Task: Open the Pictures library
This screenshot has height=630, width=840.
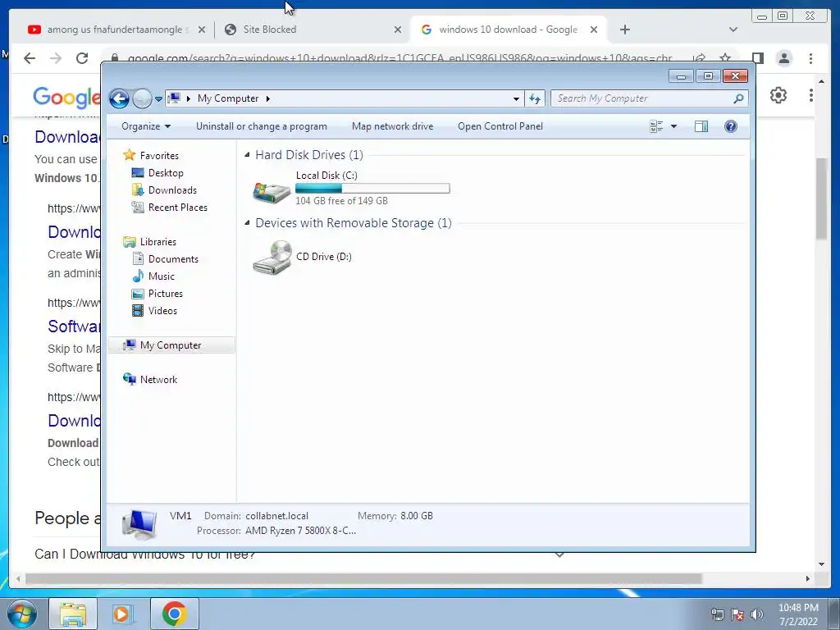Action: click(157, 294)
